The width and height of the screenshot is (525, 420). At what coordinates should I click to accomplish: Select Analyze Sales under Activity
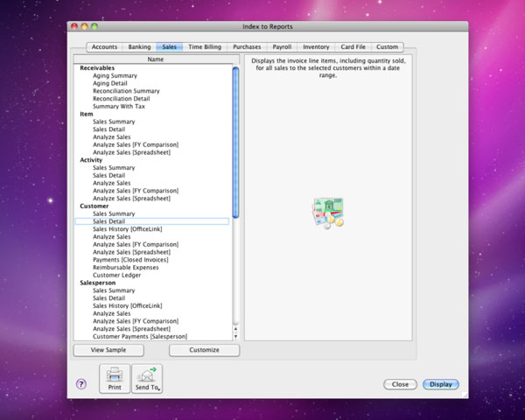[x=111, y=183]
